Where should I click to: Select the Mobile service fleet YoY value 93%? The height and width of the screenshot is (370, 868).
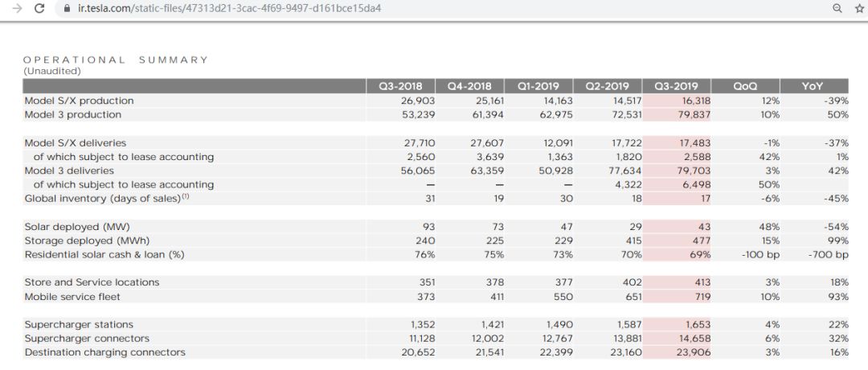[838, 297]
